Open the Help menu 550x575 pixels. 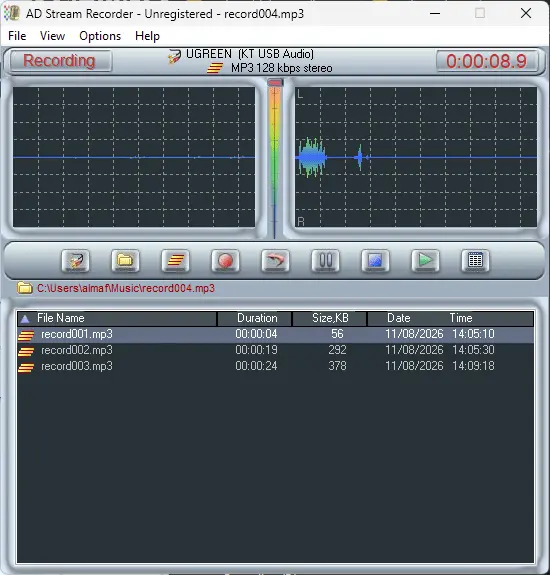pos(147,36)
